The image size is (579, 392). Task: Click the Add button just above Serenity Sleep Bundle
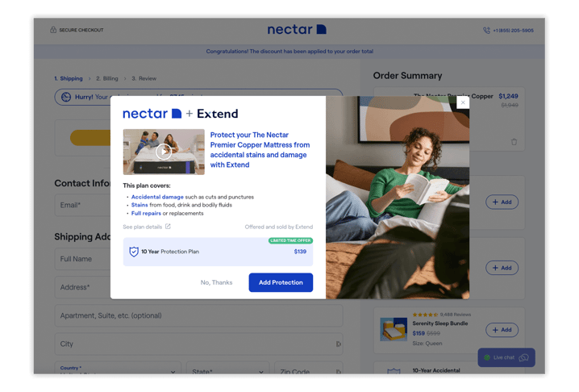click(502, 268)
